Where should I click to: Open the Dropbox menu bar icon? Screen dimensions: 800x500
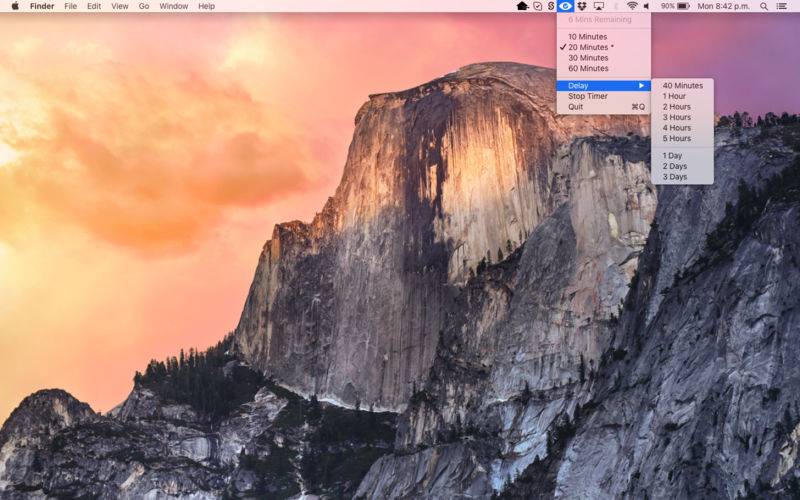[582, 6]
